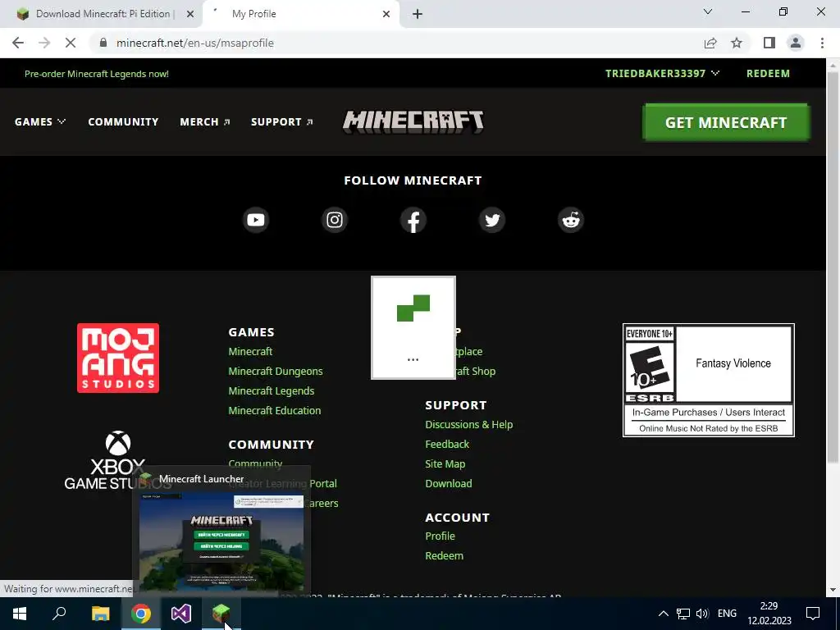The height and width of the screenshot is (630, 840).
Task: Open Minecraft's Twitter icon
Action: coord(492,220)
